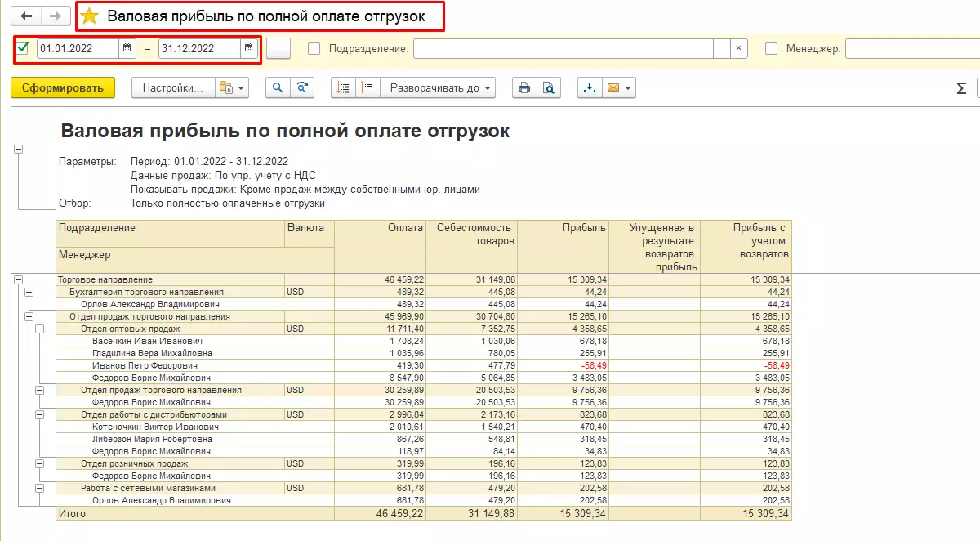The width and height of the screenshot is (980, 541).
Task: Click the sigma sum icon
Action: point(961,88)
